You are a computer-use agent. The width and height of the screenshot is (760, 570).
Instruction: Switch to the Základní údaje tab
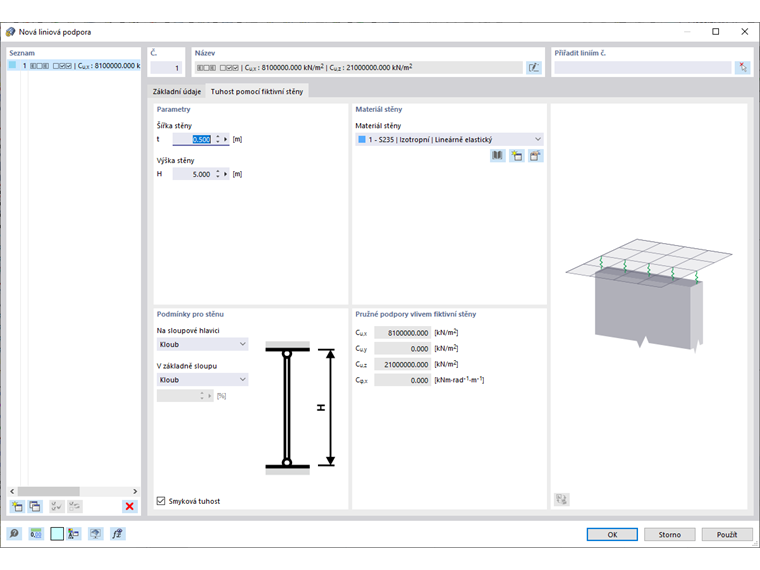click(x=177, y=91)
